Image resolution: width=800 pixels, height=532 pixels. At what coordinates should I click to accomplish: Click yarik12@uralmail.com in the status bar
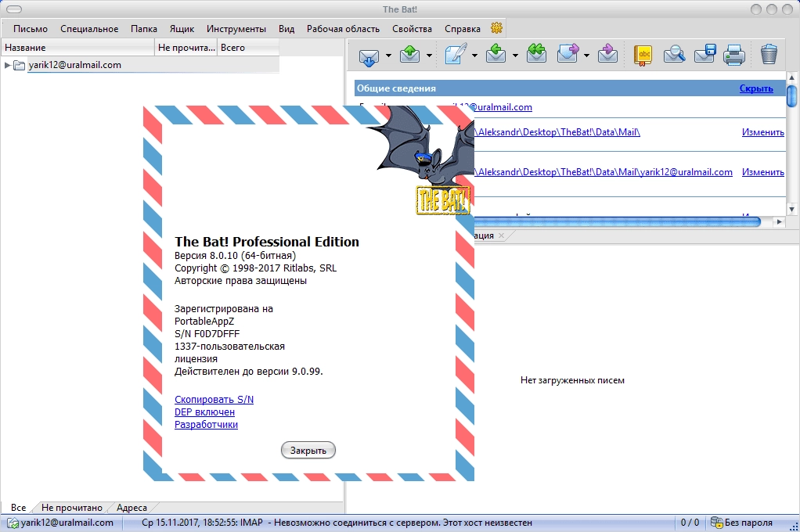point(67,523)
